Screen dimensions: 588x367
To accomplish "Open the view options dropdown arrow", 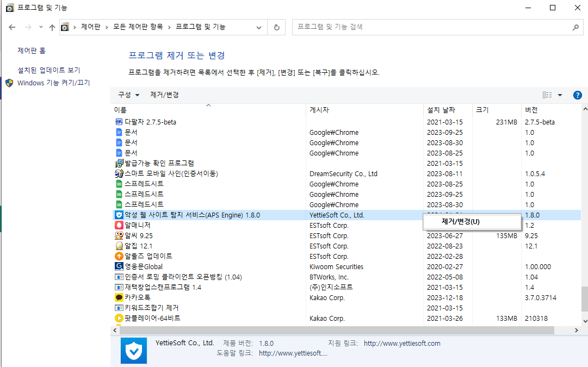I will coord(560,95).
